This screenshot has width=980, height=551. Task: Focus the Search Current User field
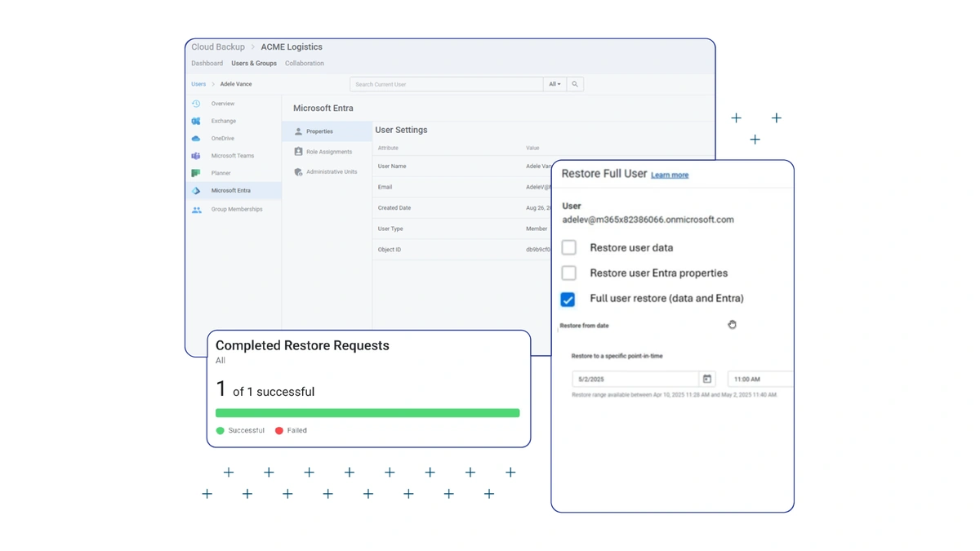point(447,84)
